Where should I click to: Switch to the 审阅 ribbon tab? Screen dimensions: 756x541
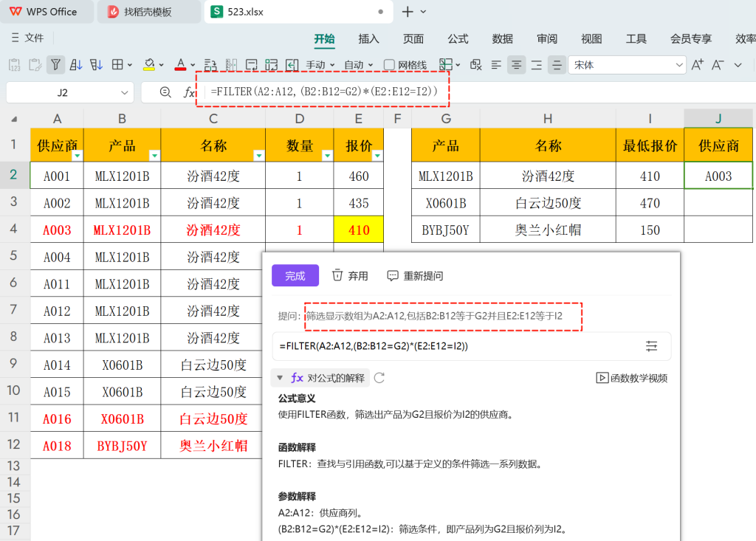click(x=547, y=38)
